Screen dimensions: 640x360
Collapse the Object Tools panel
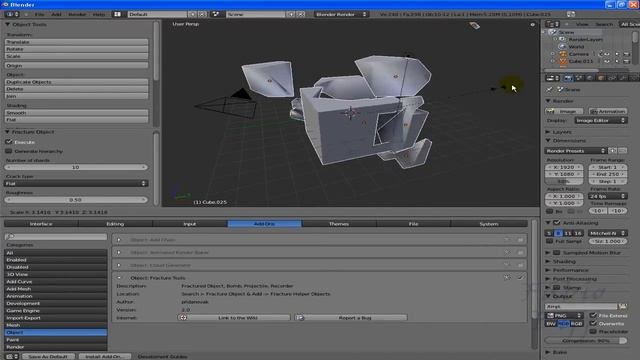pos(7,24)
